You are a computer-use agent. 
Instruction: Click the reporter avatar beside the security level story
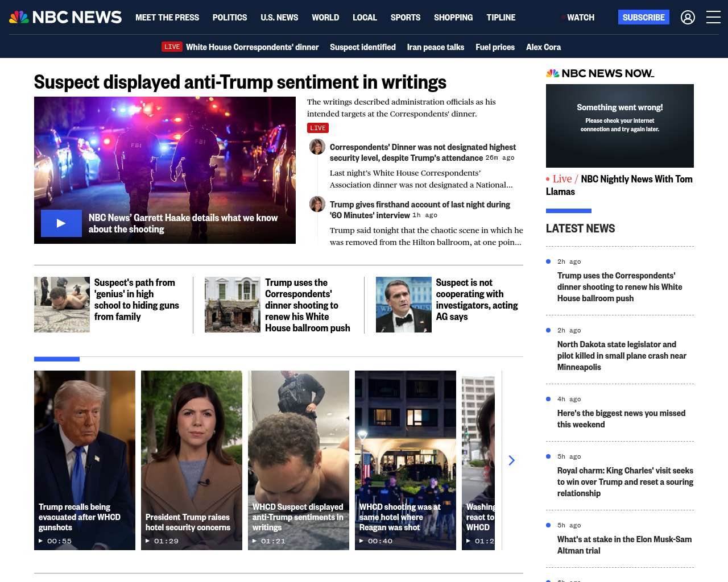click(317, 147)
